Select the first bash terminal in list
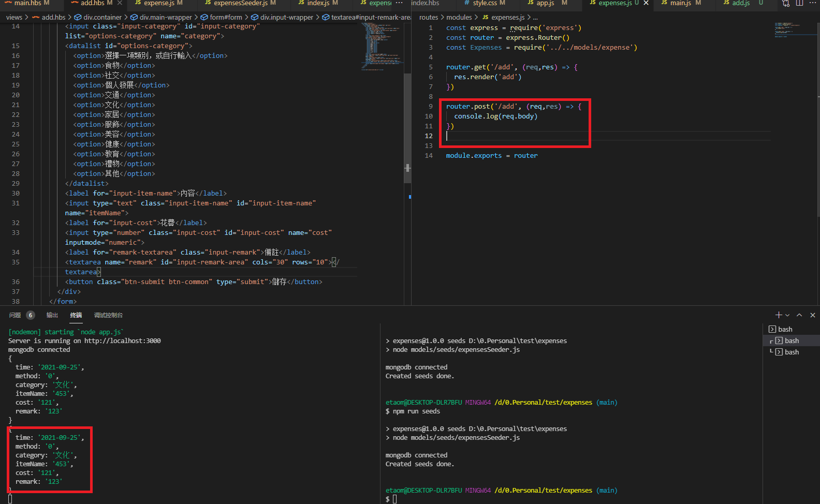The height and width of the screenshot is (504, 820). point(785,329)
